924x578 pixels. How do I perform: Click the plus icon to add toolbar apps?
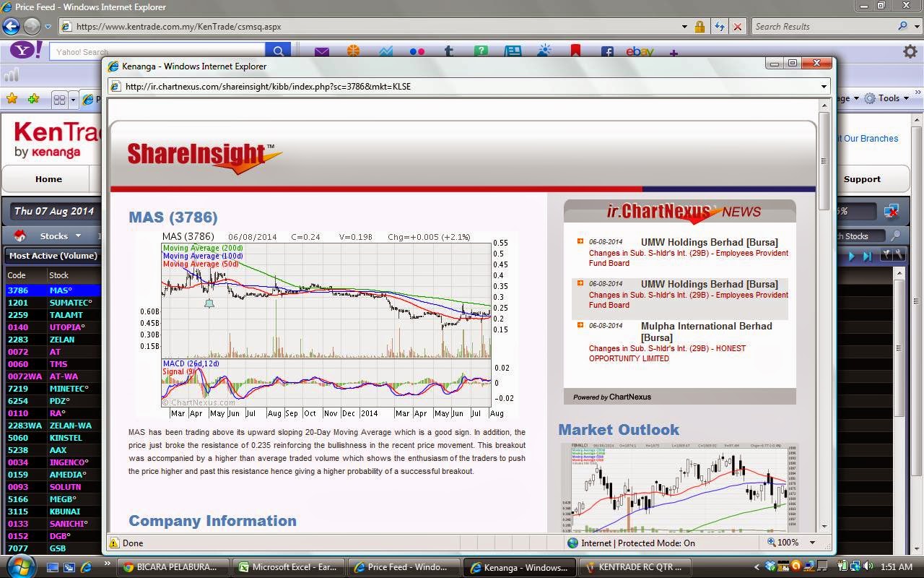click(x=674, y=53)
